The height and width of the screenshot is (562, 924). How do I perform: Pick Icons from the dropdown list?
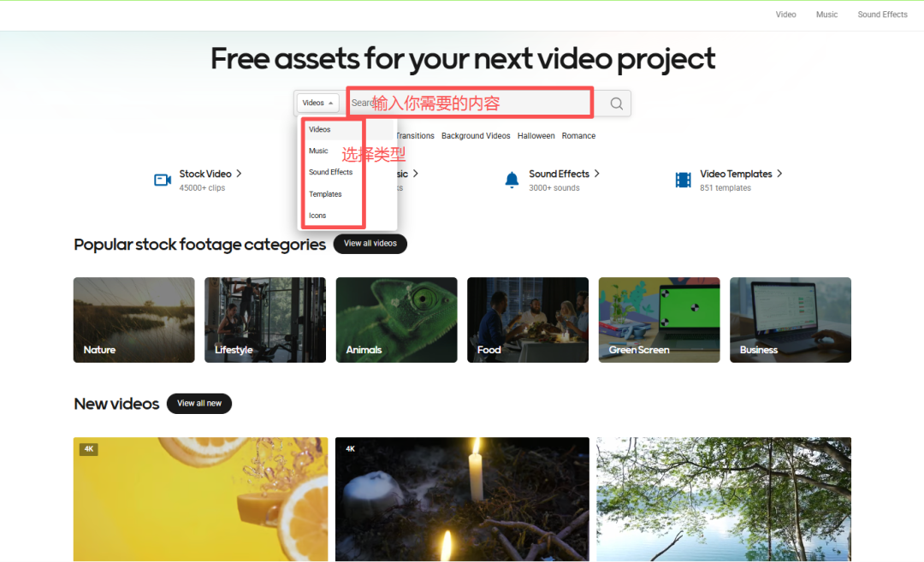[317, 216]
